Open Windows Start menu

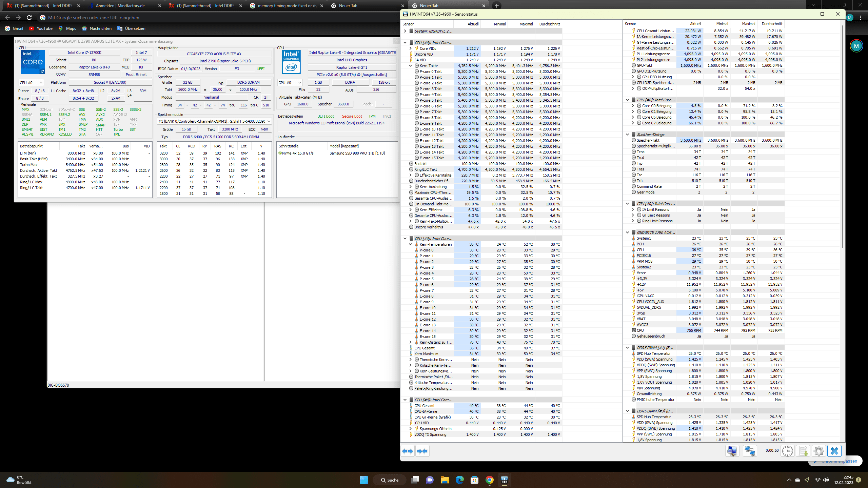(x=364, y=480)
